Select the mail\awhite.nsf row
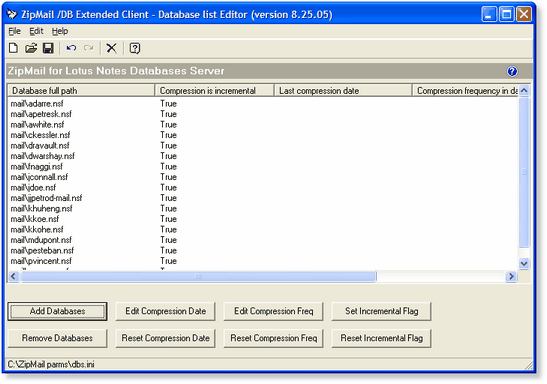547x384 pixels. (x=262, y=125)
